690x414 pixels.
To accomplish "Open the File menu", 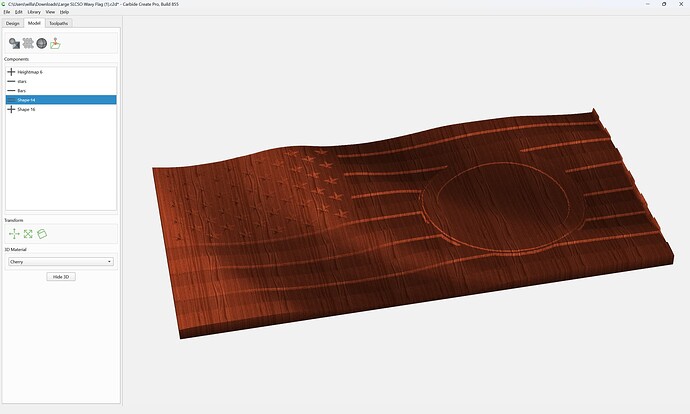I will coord(7,12).
